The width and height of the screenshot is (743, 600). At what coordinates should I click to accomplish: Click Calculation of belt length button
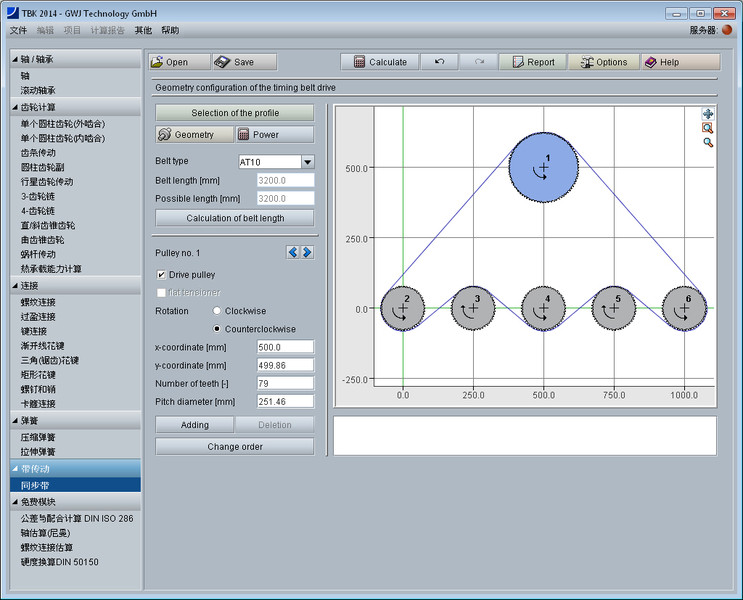coord(234,218)
